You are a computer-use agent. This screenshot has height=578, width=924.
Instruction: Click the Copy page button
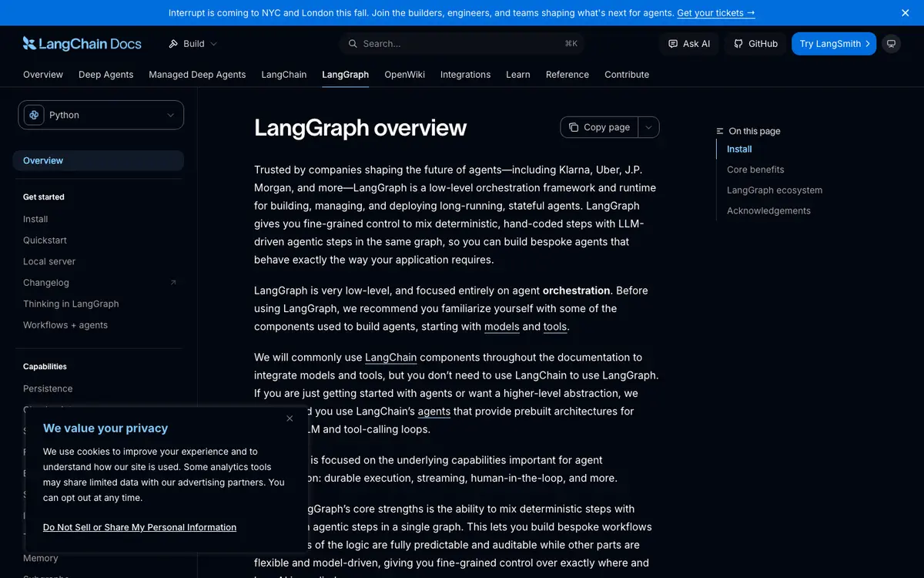click(x=599, y=127)
